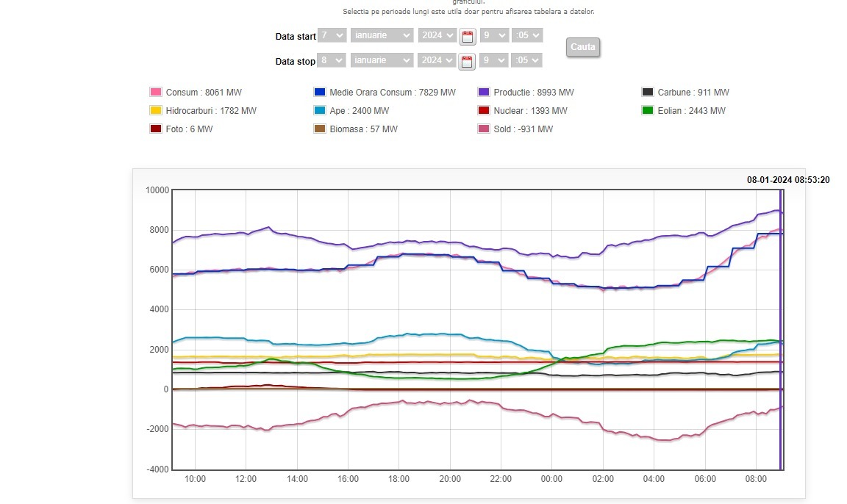Screen dimensions: 847x504
Task: Click the 16:00 x-axis time label
Action: [348, 478]
